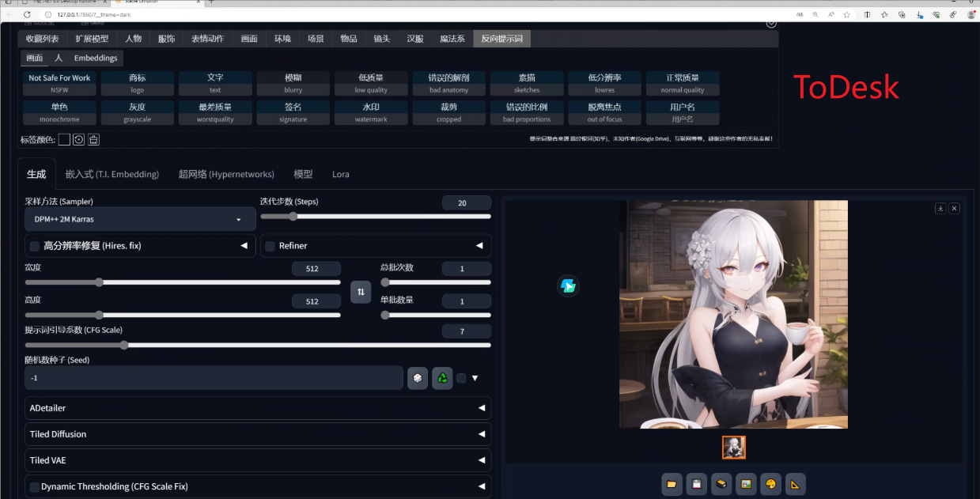This screenshot has height=499, width=980.
Task: Expand the Tiled VAE section
Action: click(258, 460)
